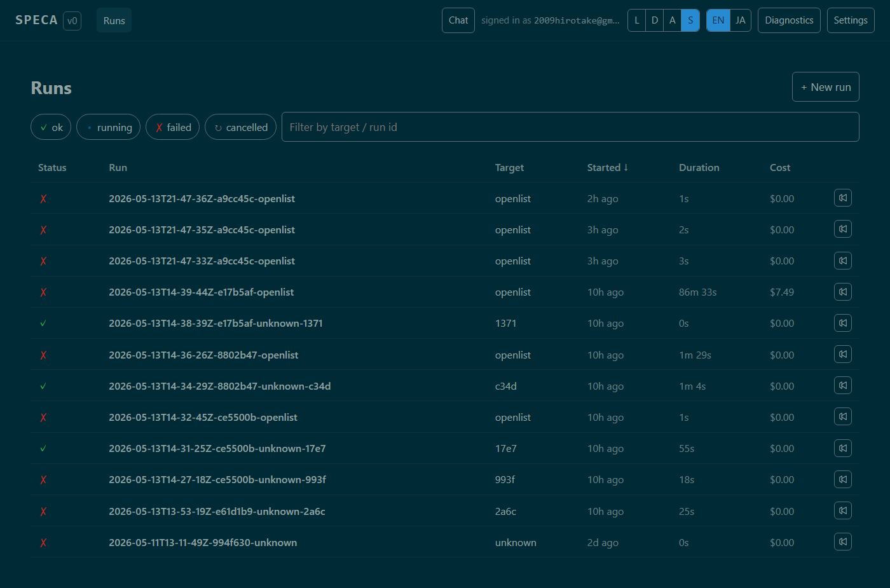Click the 86m 33s duration cell

697,292
